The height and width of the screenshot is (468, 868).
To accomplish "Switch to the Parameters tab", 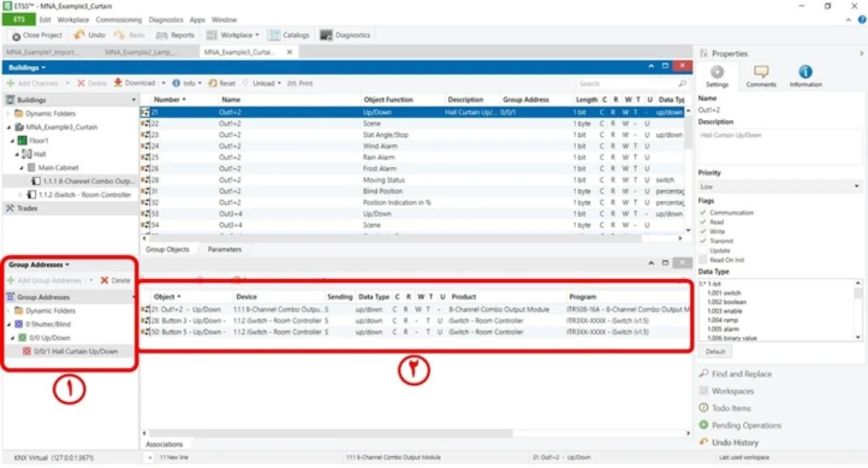I will (x=224, y=249).
